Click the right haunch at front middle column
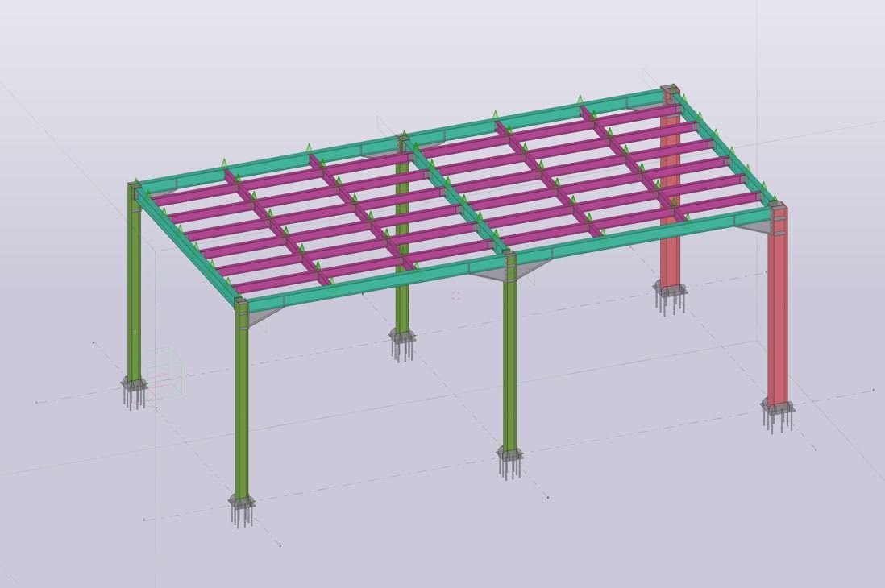Screen dimensions: 885x588 tap(532, 268)
